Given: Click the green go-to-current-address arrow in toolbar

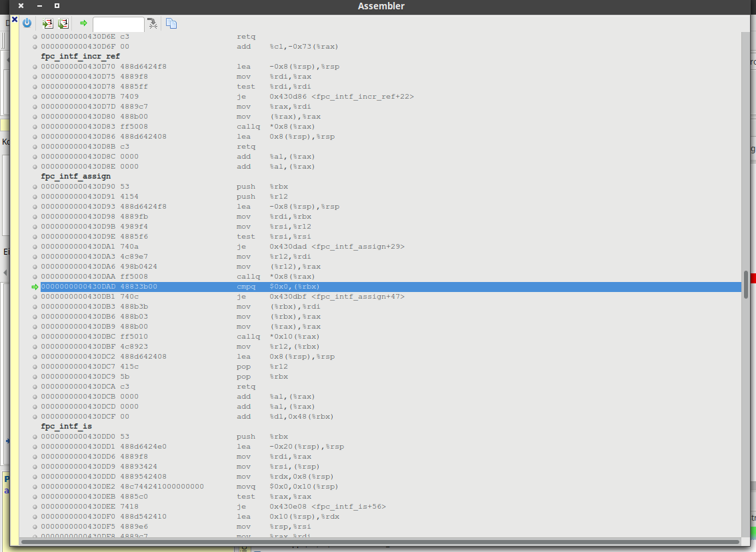Looking at the screenshot, I should coord(83,23).
